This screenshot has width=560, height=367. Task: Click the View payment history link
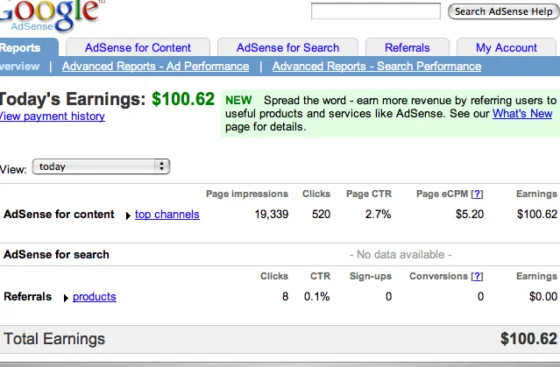52,116
